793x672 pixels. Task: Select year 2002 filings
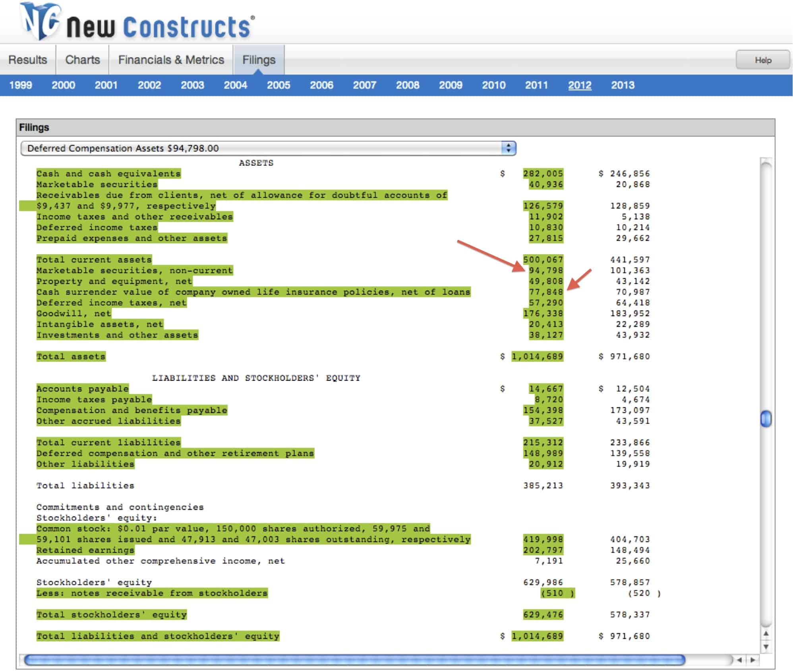coord(149,85)
